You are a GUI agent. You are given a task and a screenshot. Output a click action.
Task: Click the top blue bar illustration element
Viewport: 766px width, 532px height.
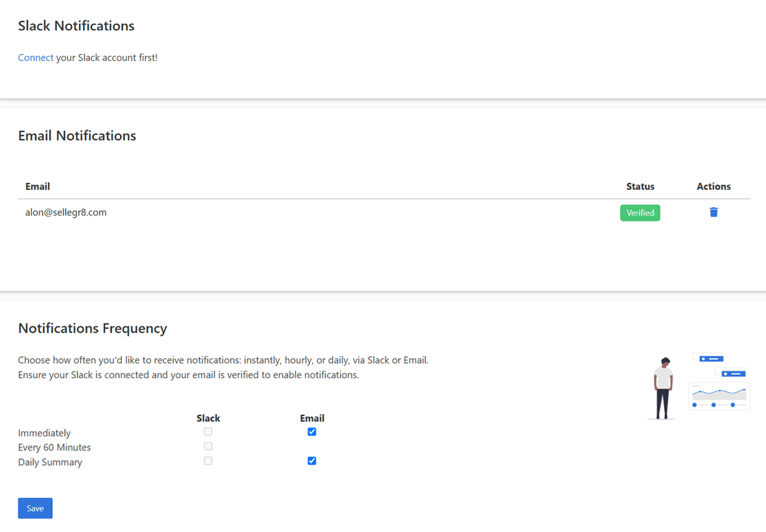tap(709, 357)
